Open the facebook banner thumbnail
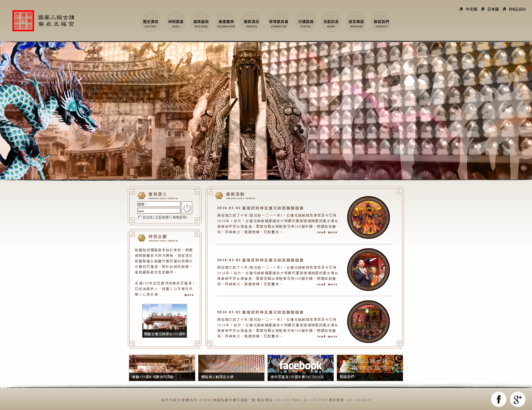The height and width of the screenshot is (410, 532). point(300,368)
